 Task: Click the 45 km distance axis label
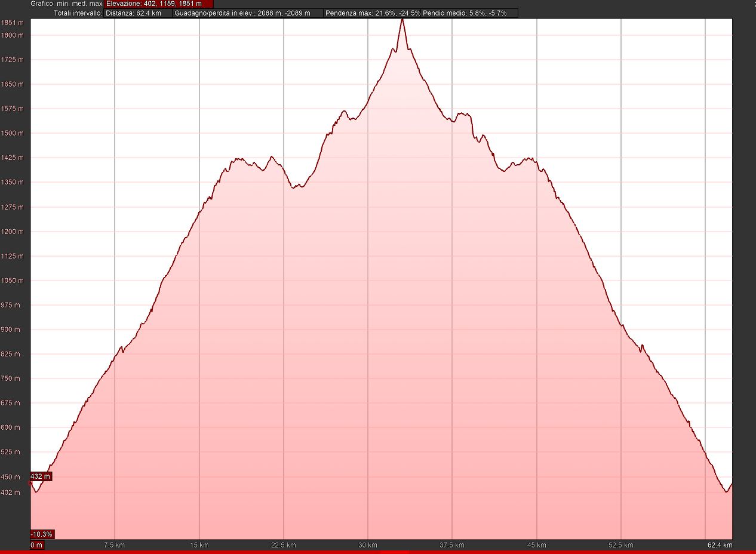point(537,545)
